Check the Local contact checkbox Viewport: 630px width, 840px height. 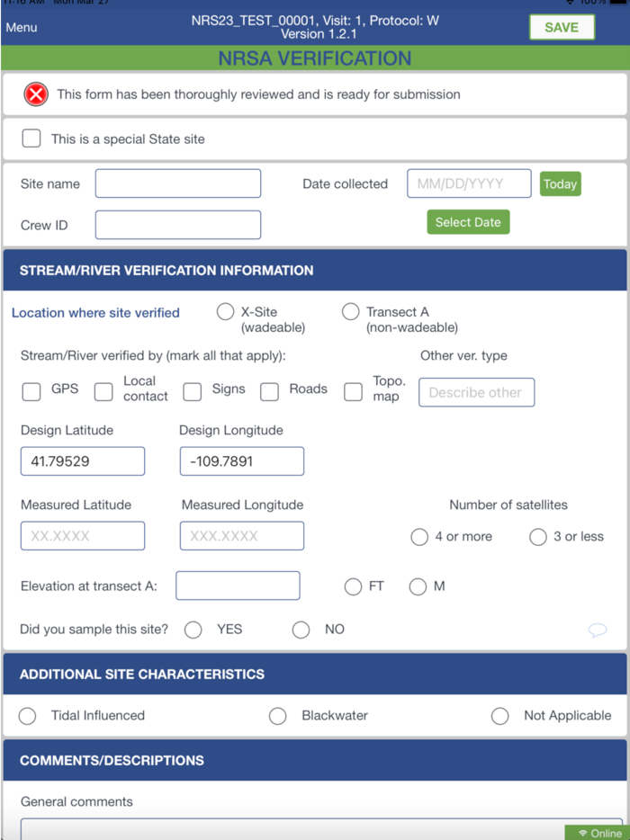click(104, 391)
